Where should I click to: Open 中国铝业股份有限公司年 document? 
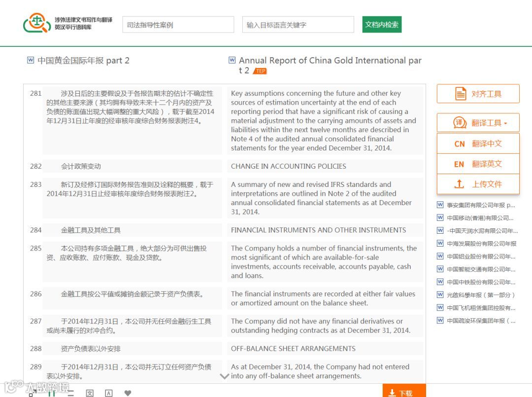[481, 256]
